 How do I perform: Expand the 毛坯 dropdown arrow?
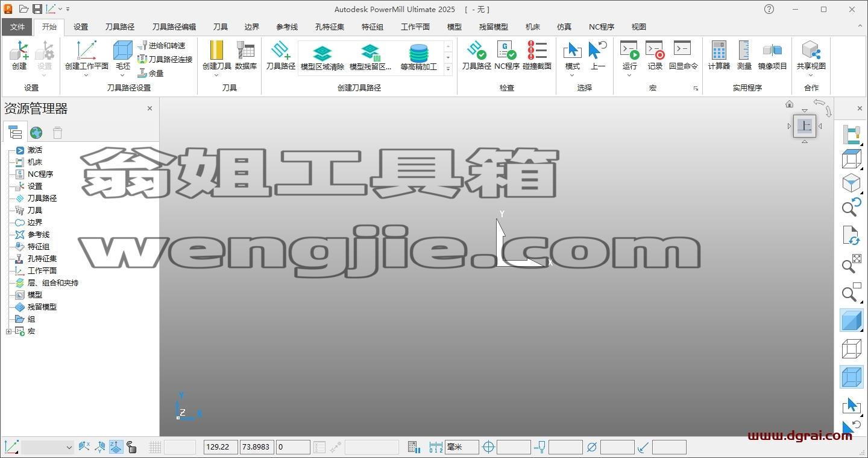pos(123,75)
